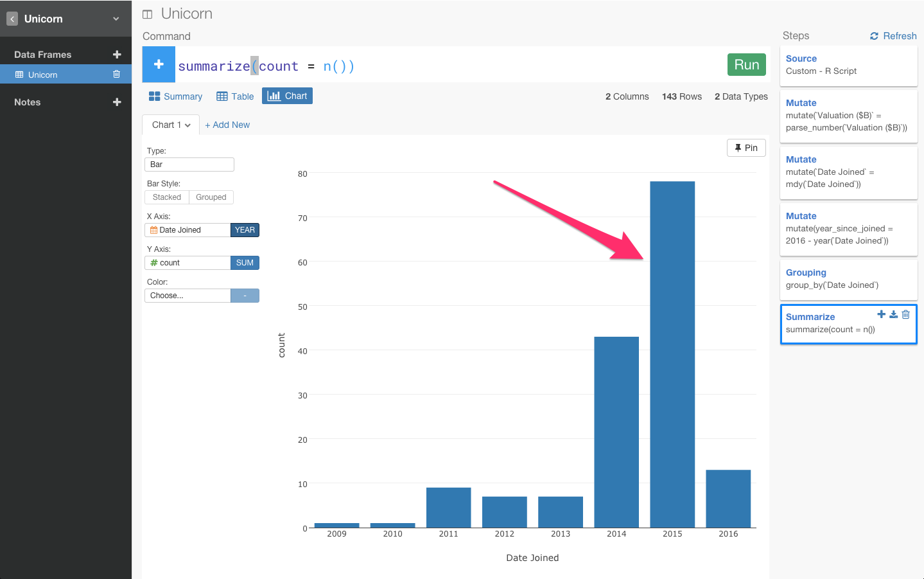Click the 2011 bar in the chart
This screenshot has height=579, width=924.
(x=449, y=508)
